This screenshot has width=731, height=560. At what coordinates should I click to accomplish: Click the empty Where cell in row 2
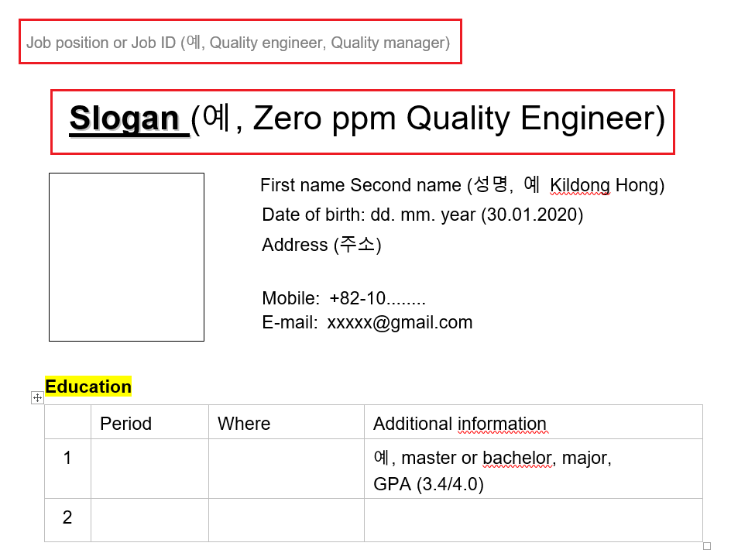[287, 520]
